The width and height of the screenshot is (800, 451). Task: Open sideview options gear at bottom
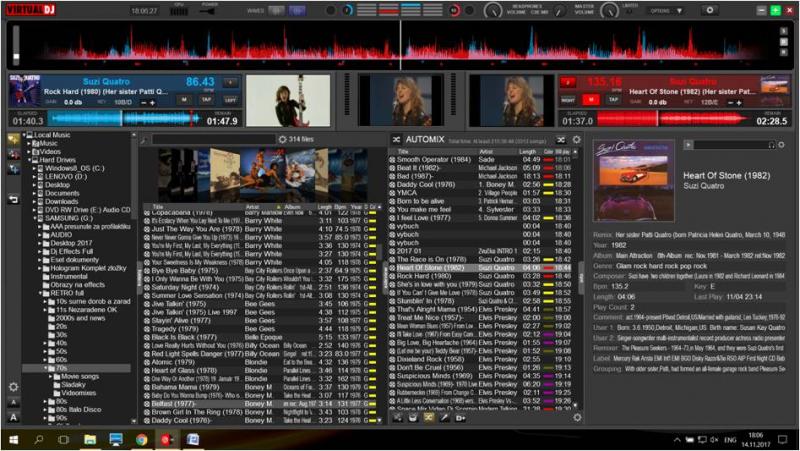click(577, 417)
